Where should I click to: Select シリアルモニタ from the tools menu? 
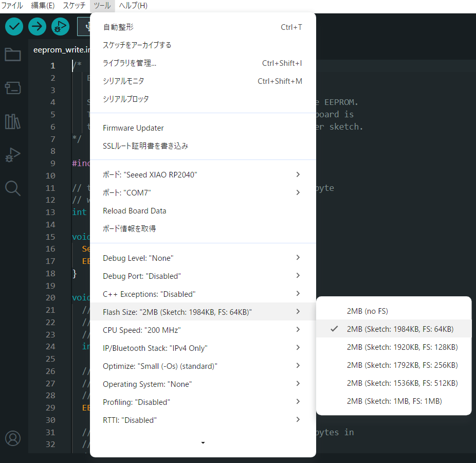(x=123, y=81)
